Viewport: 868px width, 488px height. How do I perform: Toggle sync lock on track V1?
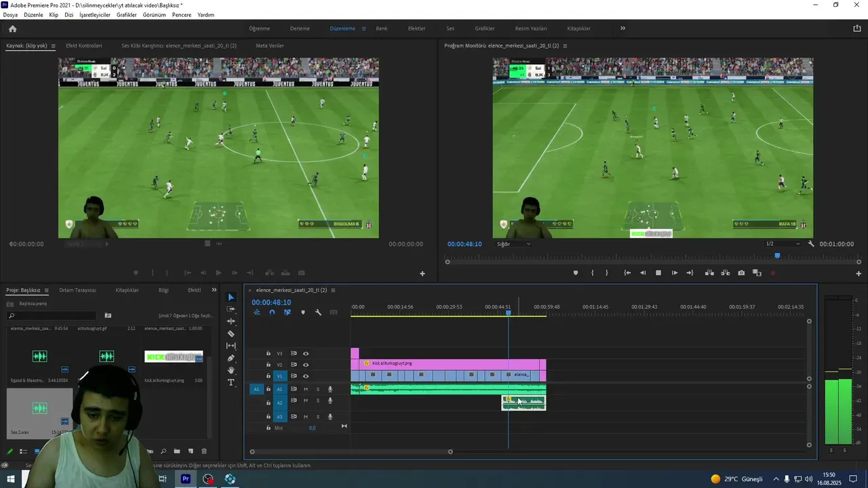pos(294,375)
